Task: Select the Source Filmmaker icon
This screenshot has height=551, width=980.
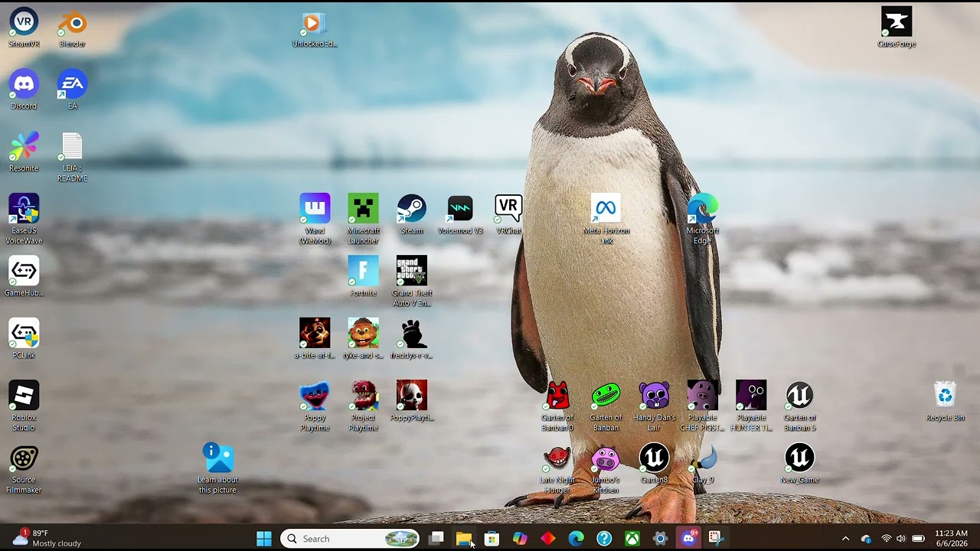Action: click(24, 469)
